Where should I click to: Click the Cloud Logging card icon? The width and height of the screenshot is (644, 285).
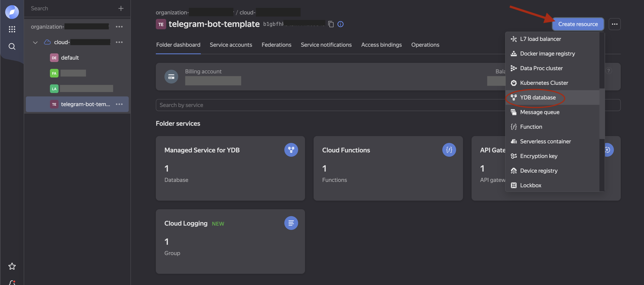(x=291, y=223)
